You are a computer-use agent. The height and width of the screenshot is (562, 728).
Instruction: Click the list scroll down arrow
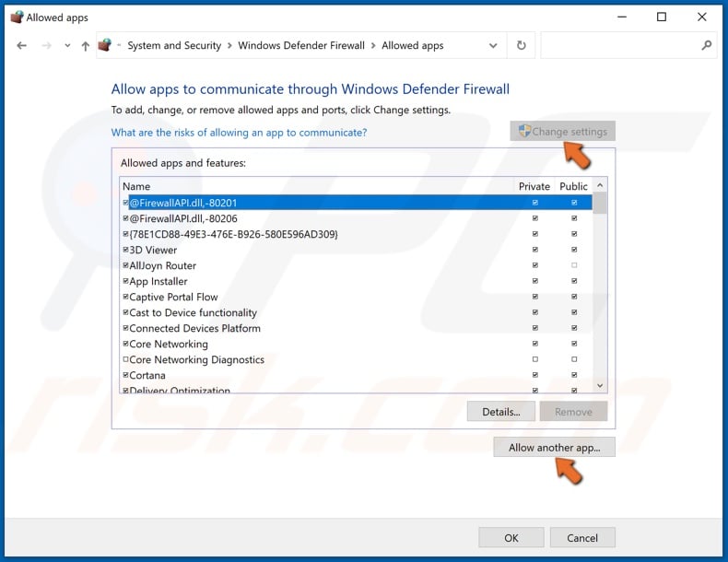600,386
